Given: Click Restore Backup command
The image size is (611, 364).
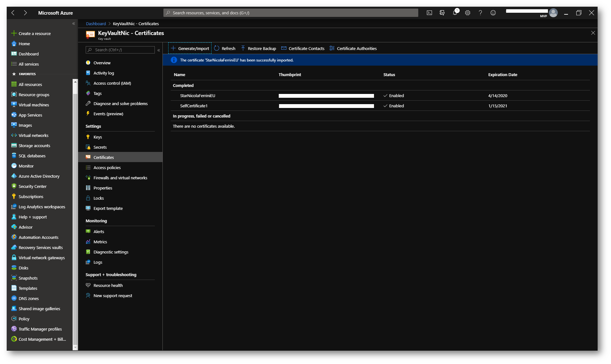Looking at the screenshot, I should [x=258, y=48].
